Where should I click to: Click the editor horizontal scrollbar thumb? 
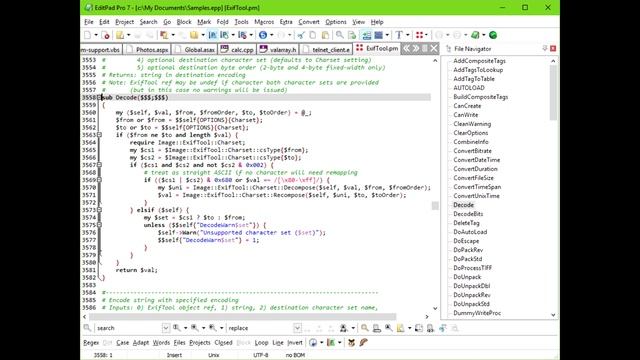tap(242, 317)
